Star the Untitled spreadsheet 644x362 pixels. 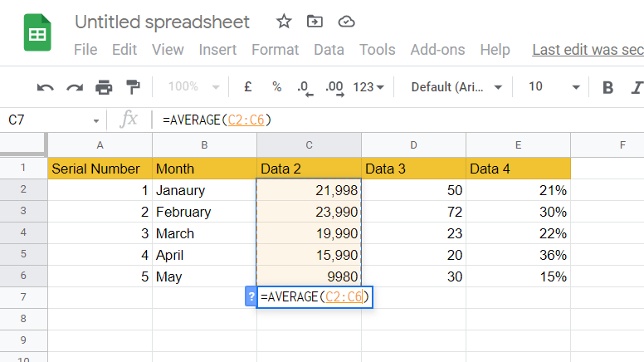pyautogui.click(x=283, y=21)
